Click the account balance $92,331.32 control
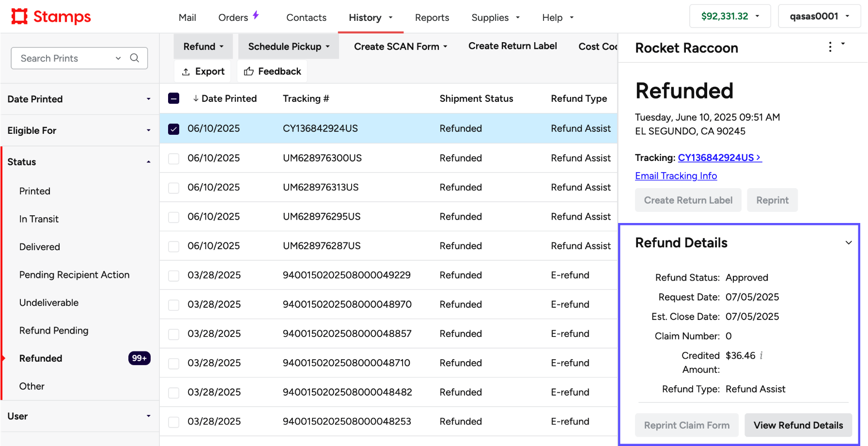 (730, 16)
